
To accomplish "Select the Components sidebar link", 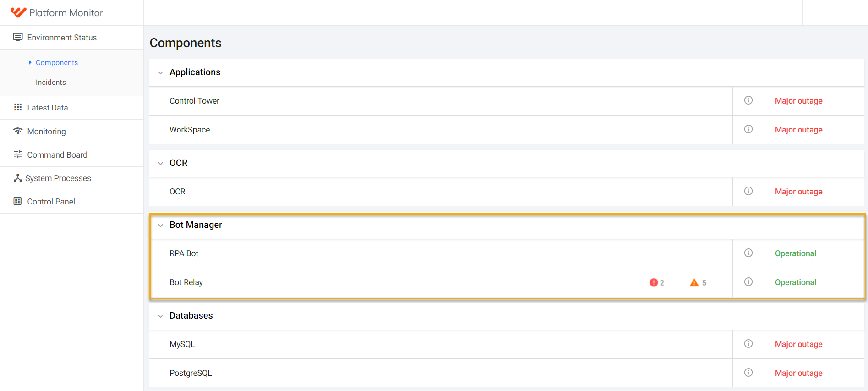I will click(x=57, y=63).
